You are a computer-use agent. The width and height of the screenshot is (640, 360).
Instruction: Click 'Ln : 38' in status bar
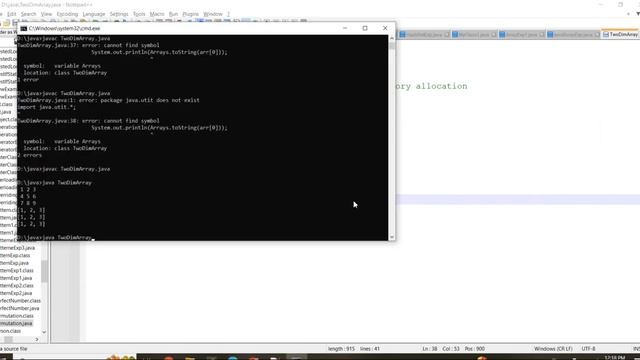click(429, 349)
